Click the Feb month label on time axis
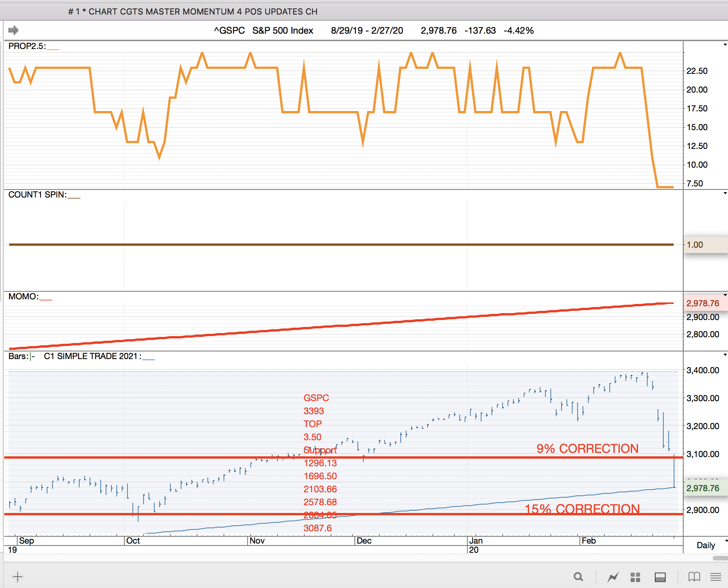This screenshot has height=588, width=728. tap(588, 541)
